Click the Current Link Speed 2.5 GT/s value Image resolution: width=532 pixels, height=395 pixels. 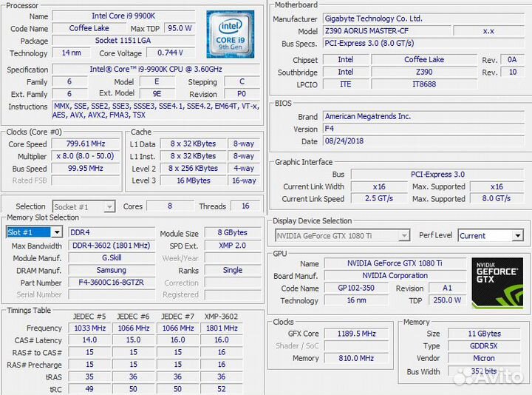click(x=379, y=198)
